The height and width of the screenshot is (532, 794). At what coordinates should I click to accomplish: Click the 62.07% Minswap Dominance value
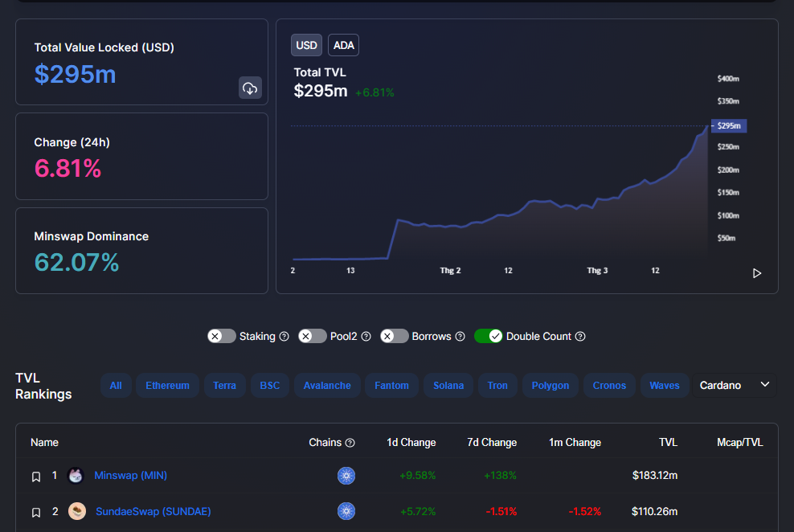76,263
